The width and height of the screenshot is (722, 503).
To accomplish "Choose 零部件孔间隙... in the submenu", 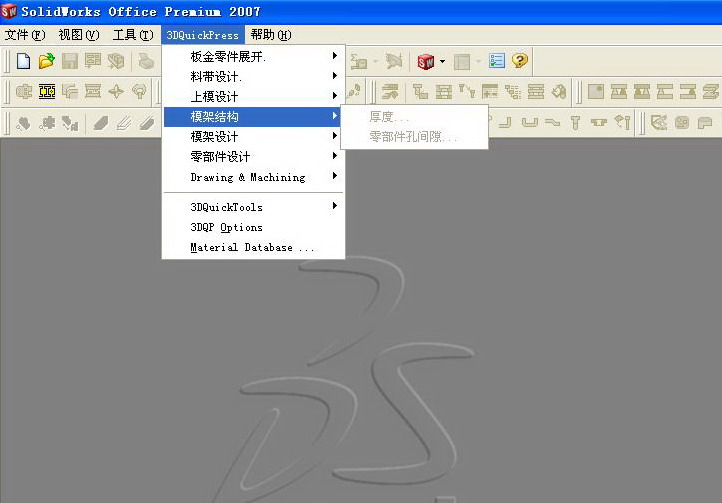I will [414, 137].
